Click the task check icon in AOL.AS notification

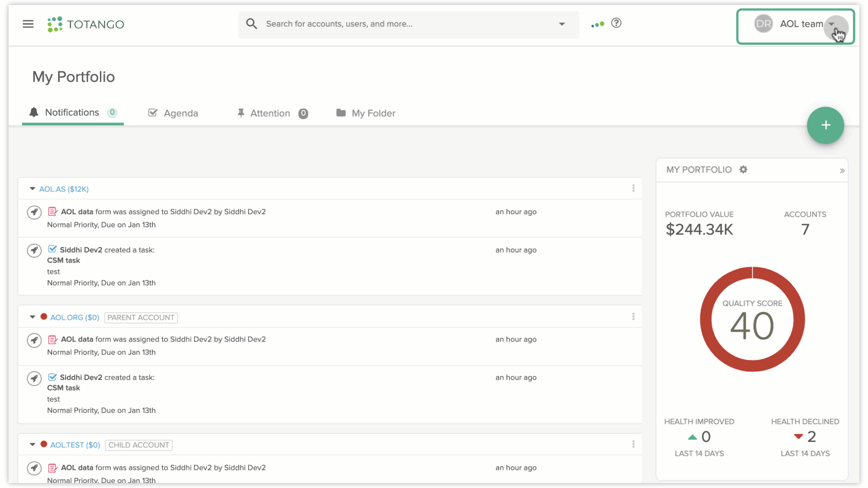point(52,249)
